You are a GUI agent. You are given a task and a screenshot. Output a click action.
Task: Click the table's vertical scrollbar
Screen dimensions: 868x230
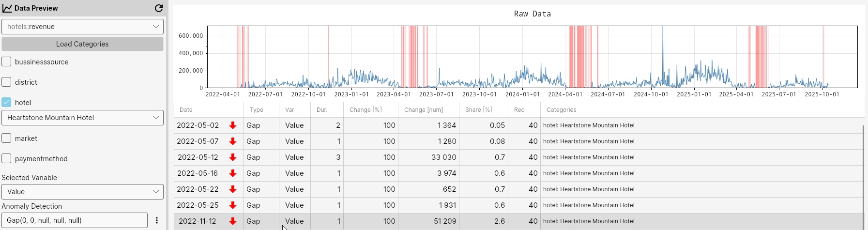864,174
